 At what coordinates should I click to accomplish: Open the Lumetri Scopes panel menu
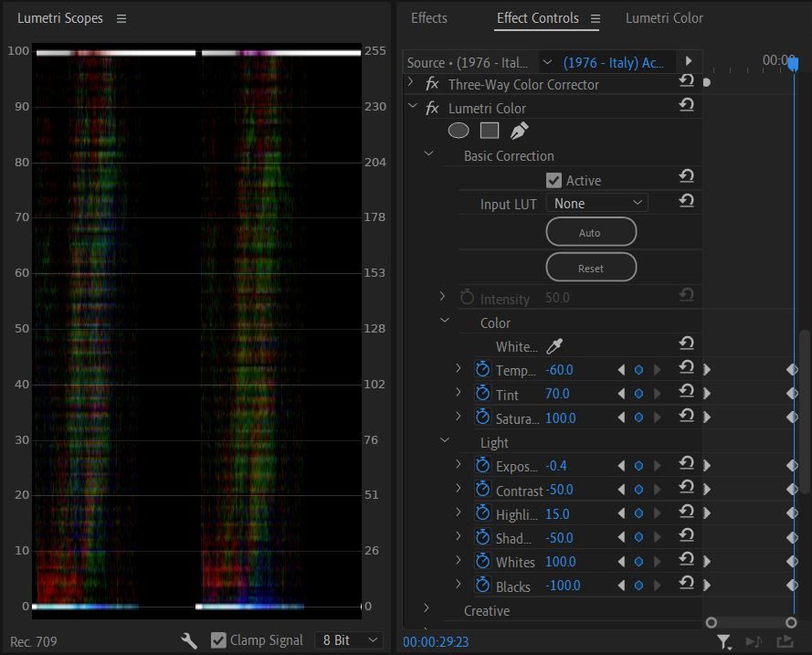coord(121,18)
